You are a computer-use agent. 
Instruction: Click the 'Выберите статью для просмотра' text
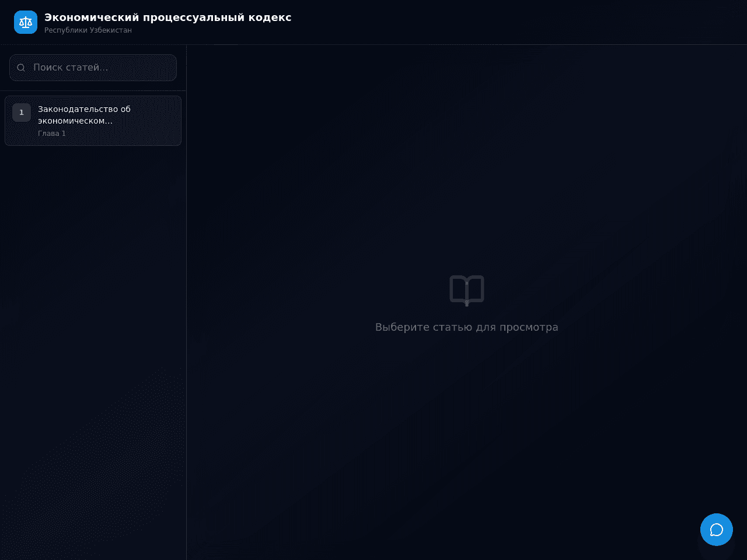467,327
